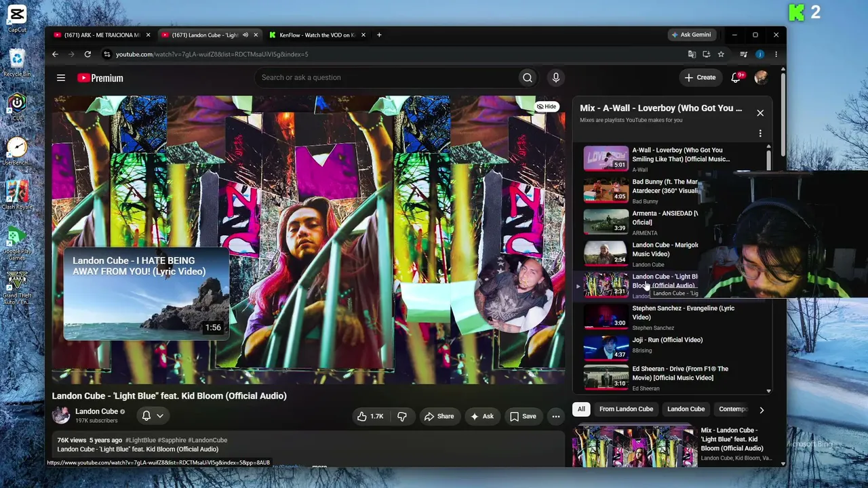868x488 pixels.
Task: Open the iCUE desktop shortcut
Action: click(x=17, y=107)
